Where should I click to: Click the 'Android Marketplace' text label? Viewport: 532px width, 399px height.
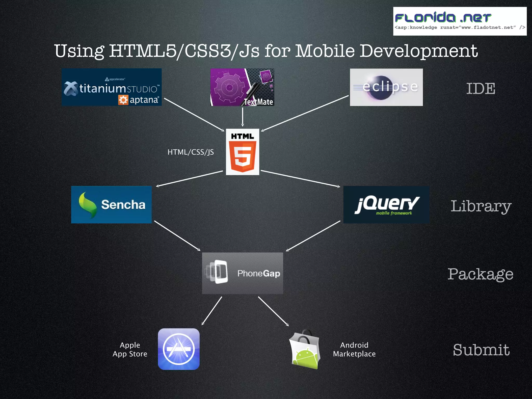[x=354, y=349]
